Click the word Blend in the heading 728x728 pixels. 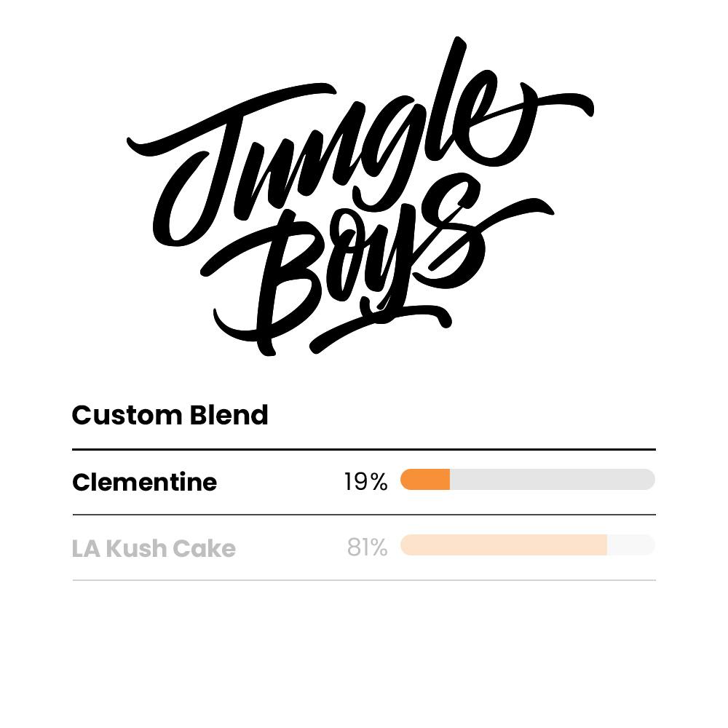click(229, 415)
